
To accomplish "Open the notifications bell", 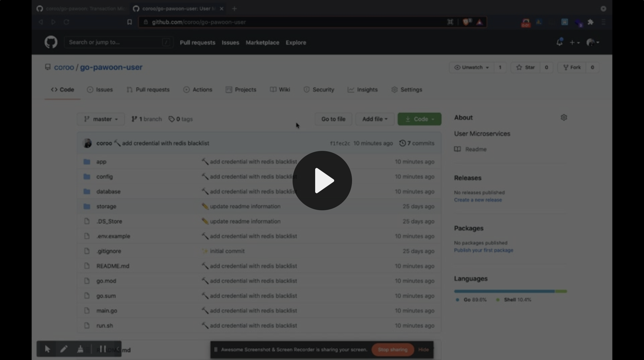I will pos(559,42).
